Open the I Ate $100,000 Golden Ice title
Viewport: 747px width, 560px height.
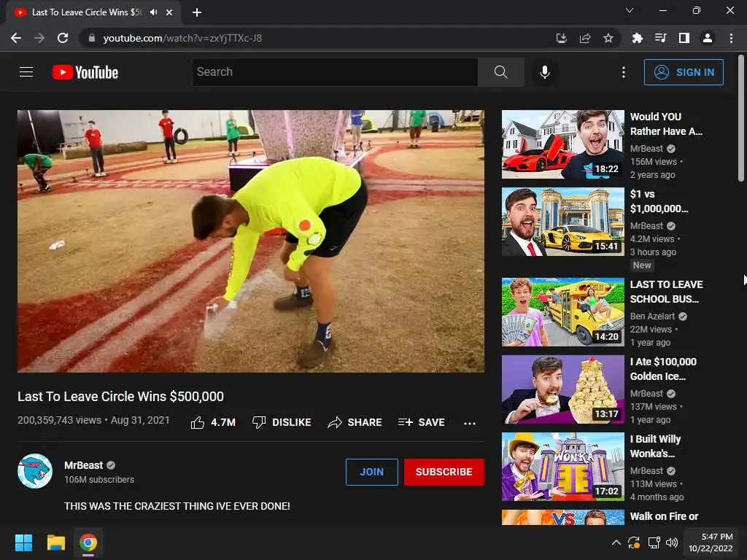(x=663, y=368)
